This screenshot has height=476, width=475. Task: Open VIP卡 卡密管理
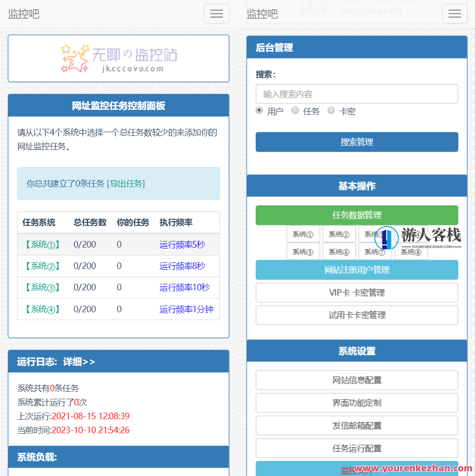356,293
